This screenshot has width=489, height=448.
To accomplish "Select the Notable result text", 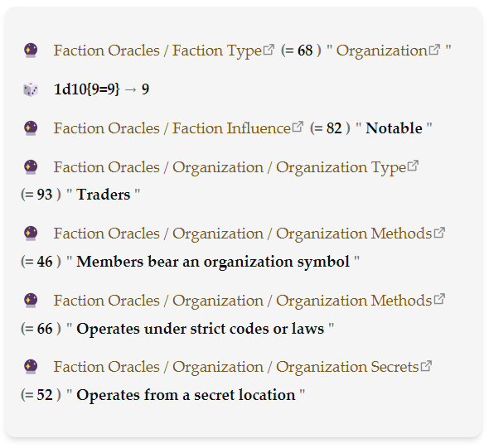I will pos(394,128).
